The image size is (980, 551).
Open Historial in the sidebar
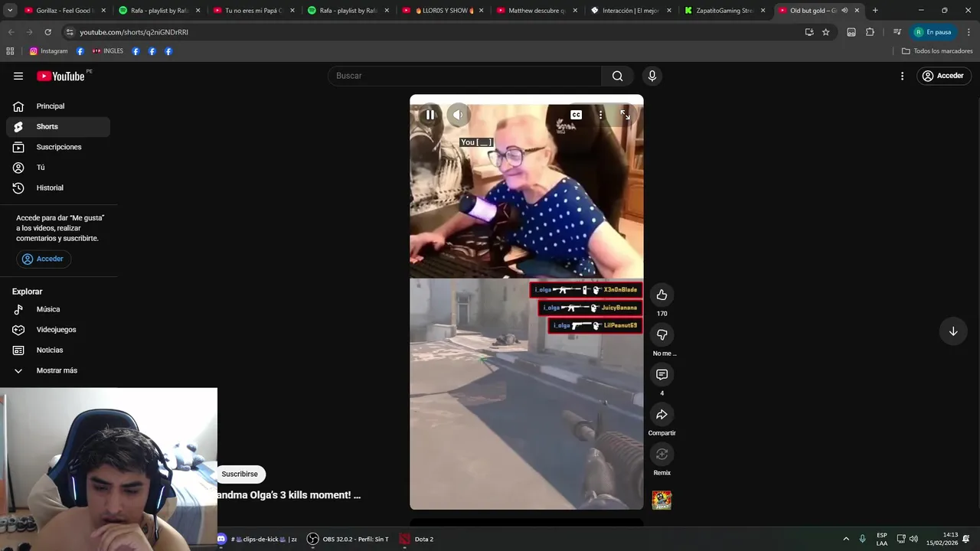click(x=58, y=187)
